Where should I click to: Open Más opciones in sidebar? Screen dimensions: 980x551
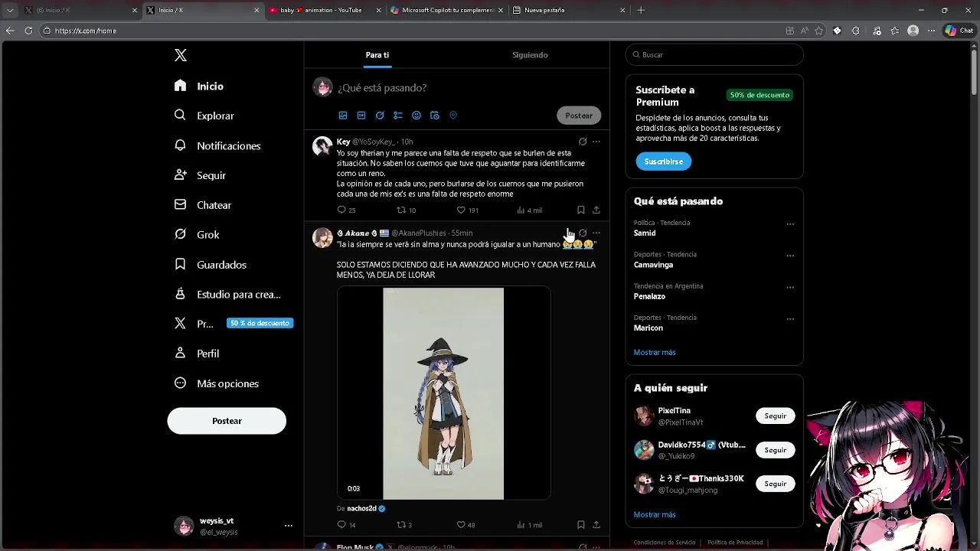point(217,383)
